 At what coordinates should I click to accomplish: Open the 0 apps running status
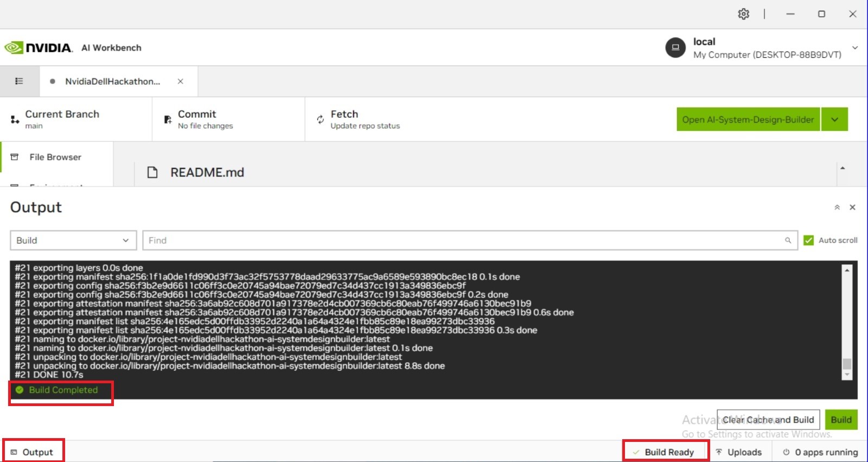(x=820, y=452)
